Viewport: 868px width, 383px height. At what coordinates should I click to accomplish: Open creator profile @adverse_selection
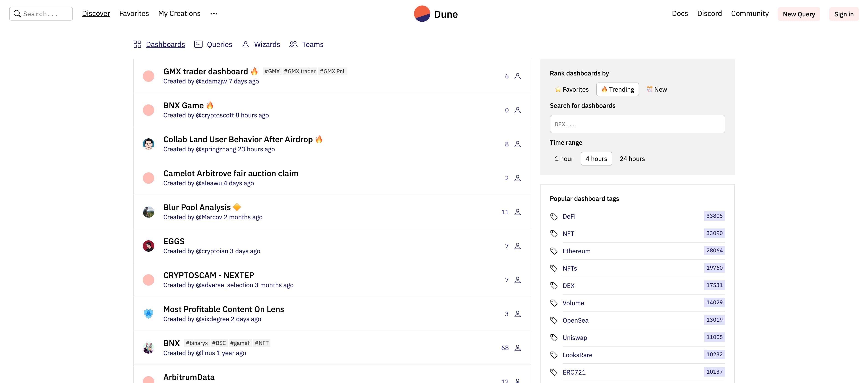(224, 285)
